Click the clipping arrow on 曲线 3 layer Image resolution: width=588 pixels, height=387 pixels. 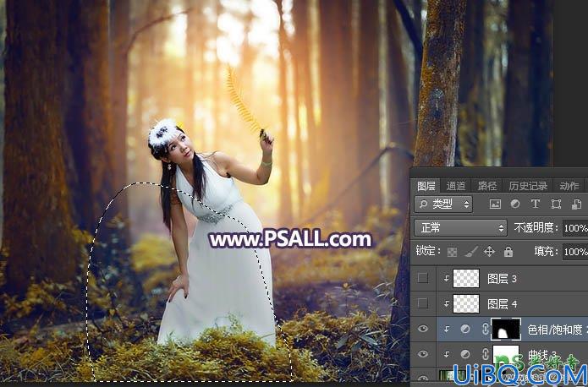(446, 354)
